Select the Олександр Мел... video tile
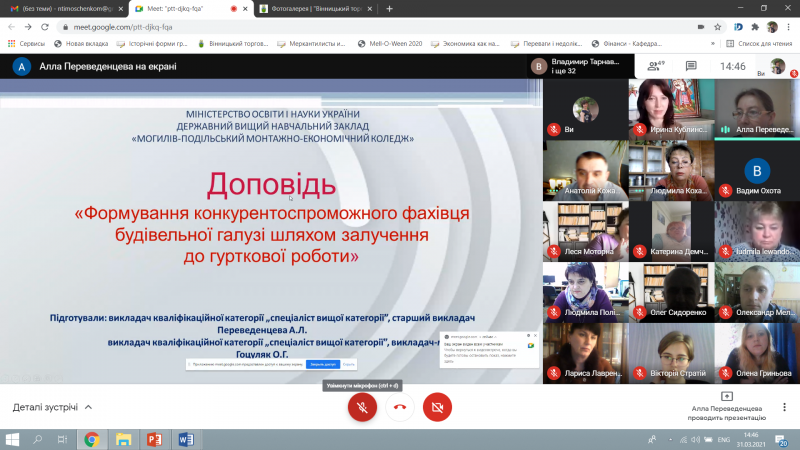This screenshot has width=800, height=450. 757,292
